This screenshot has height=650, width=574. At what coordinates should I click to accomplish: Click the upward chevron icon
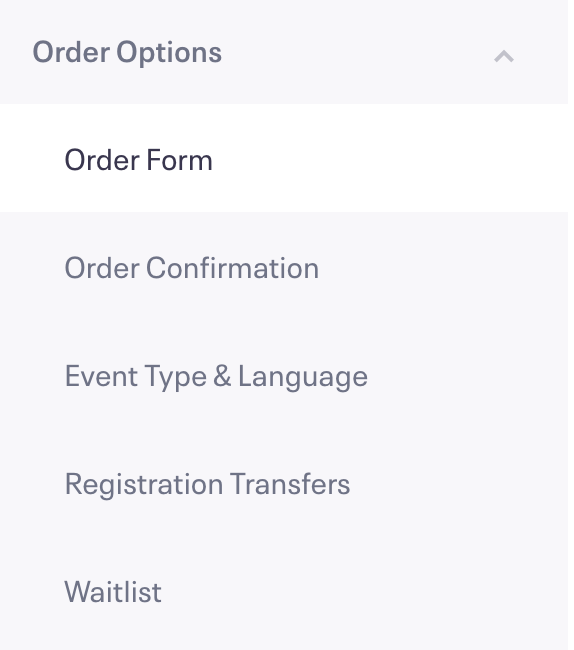click(x=504, y=56)
